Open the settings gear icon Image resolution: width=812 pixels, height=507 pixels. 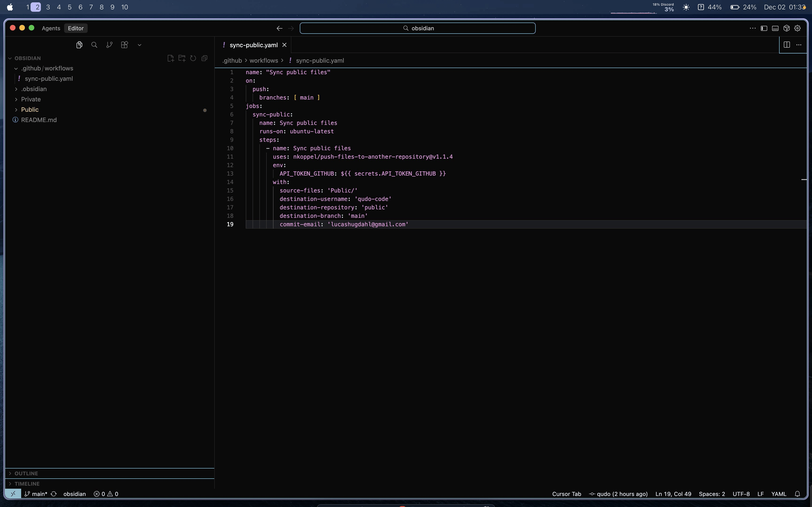[x=798, y=28]
